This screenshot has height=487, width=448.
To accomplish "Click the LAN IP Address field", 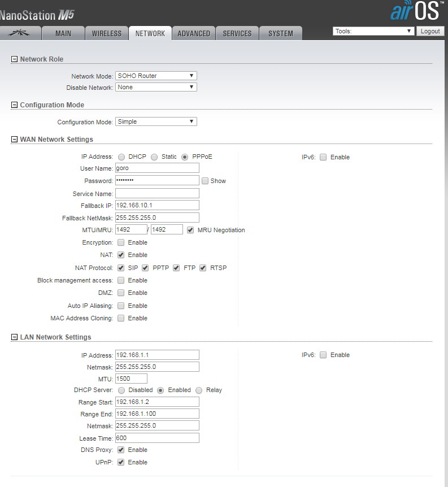I will pyautogui.click(x=157, y=355).
